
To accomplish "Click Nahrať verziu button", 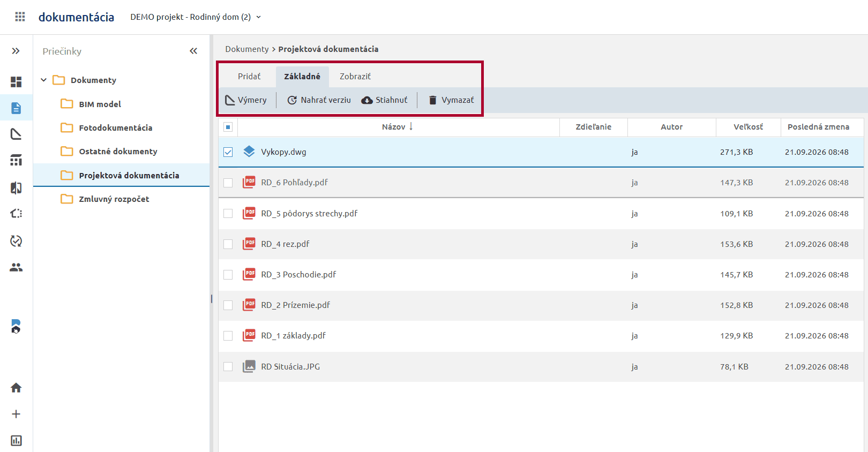I will [x=319, y=100].
